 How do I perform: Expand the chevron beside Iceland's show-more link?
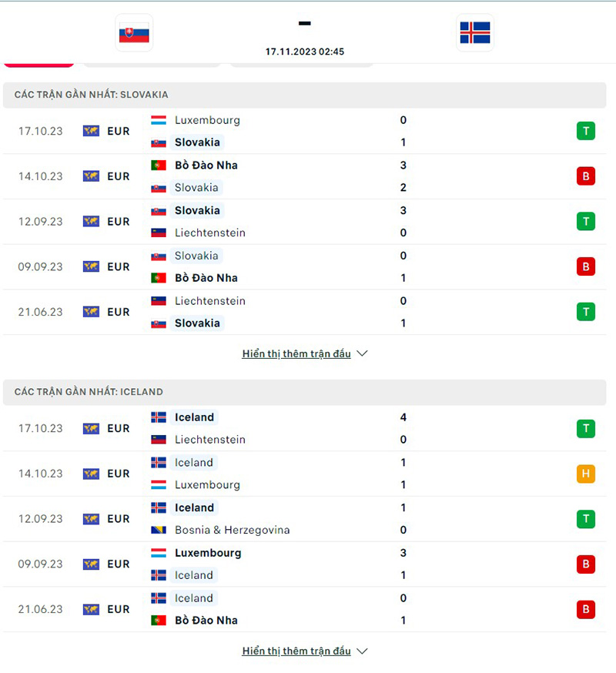(361, 651)
